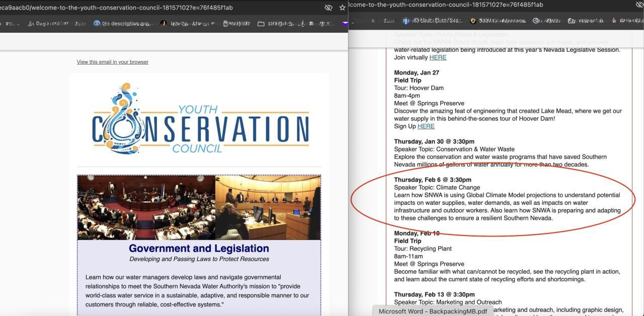Open the 'description' bookmark in left window's bar
This screenshot has width=644, height=316.
(122, 23)
